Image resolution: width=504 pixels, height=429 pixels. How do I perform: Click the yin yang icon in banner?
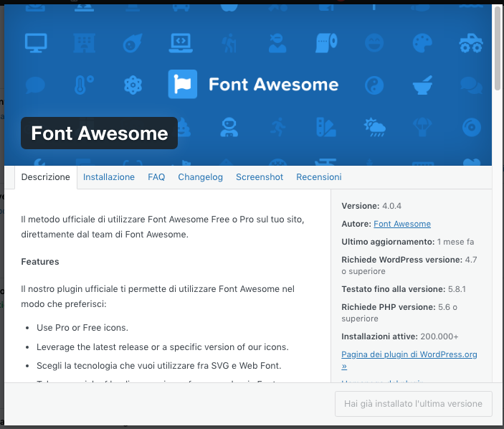point(374,85)
